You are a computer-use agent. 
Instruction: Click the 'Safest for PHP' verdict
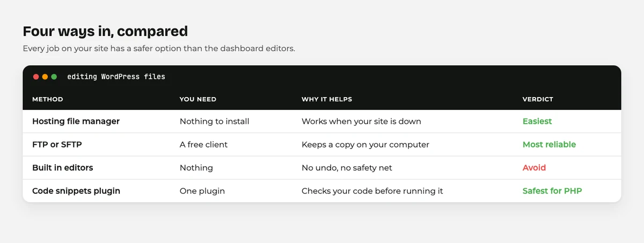pos(552,190)
